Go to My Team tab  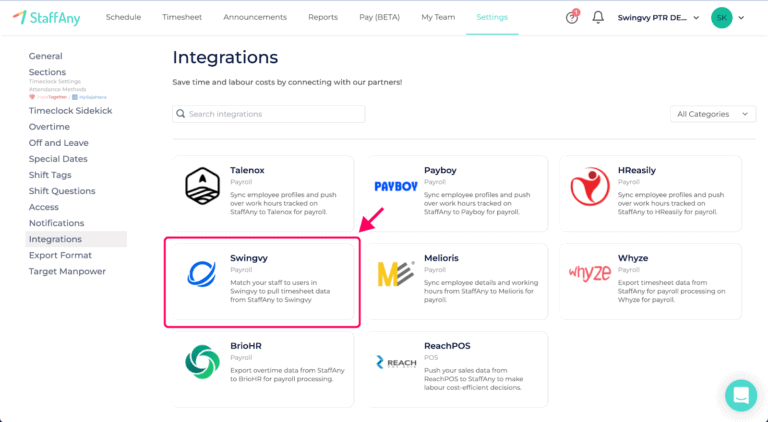tap(438, 17)
